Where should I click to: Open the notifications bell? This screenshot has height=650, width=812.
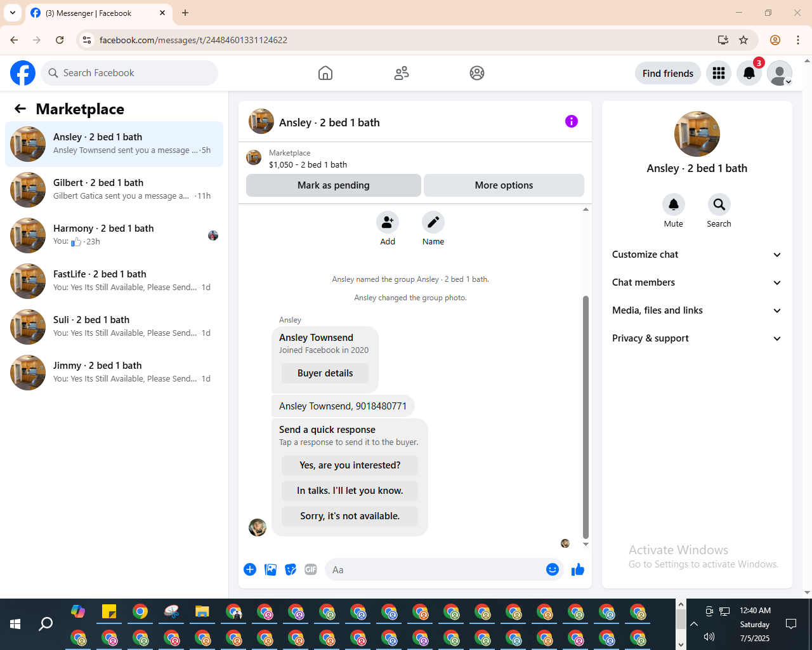(749, 73)
